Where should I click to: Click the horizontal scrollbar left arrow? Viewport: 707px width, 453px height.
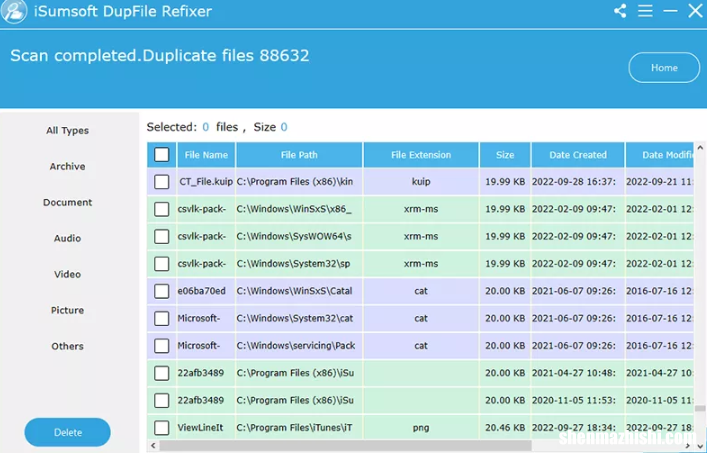click(153, 446)
